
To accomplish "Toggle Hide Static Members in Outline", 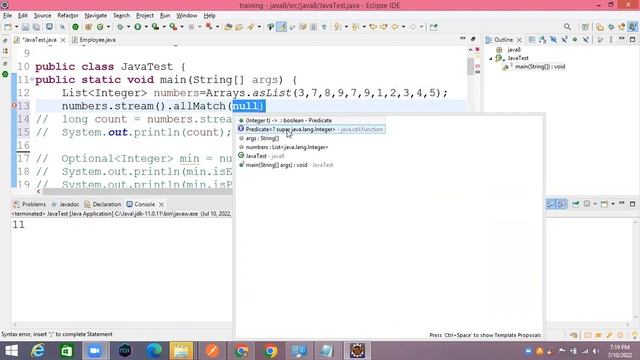I will [x=564, y=40].
